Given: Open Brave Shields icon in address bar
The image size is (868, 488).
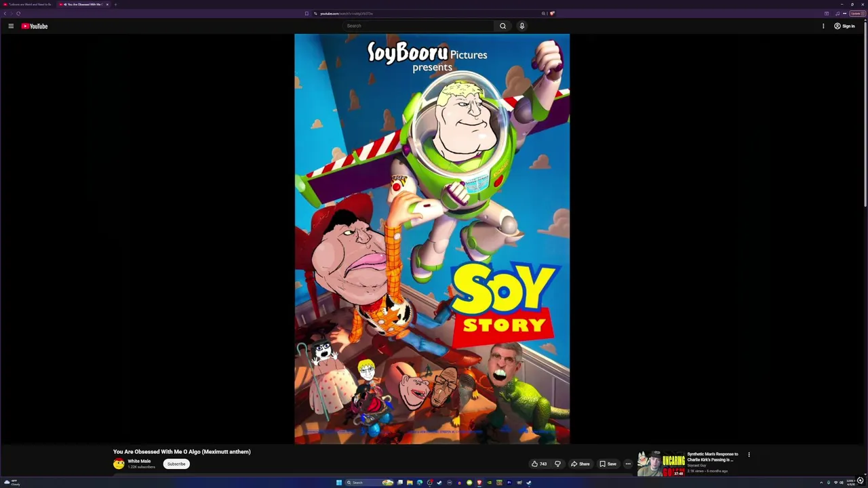Looking at the screenshot, I should pos(552,14).
